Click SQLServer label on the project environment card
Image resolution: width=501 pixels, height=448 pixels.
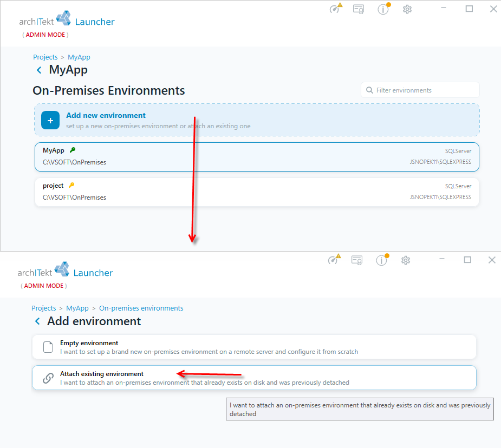pyautogui.click(x=458, y=186)
